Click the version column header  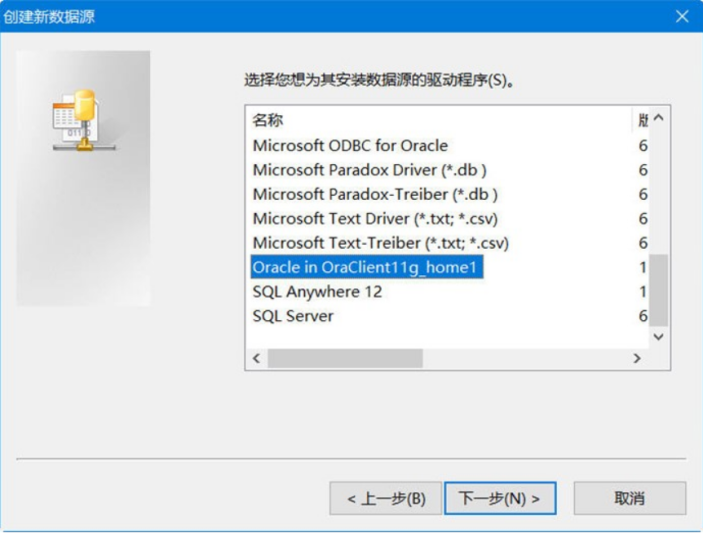tap(642, 120)
